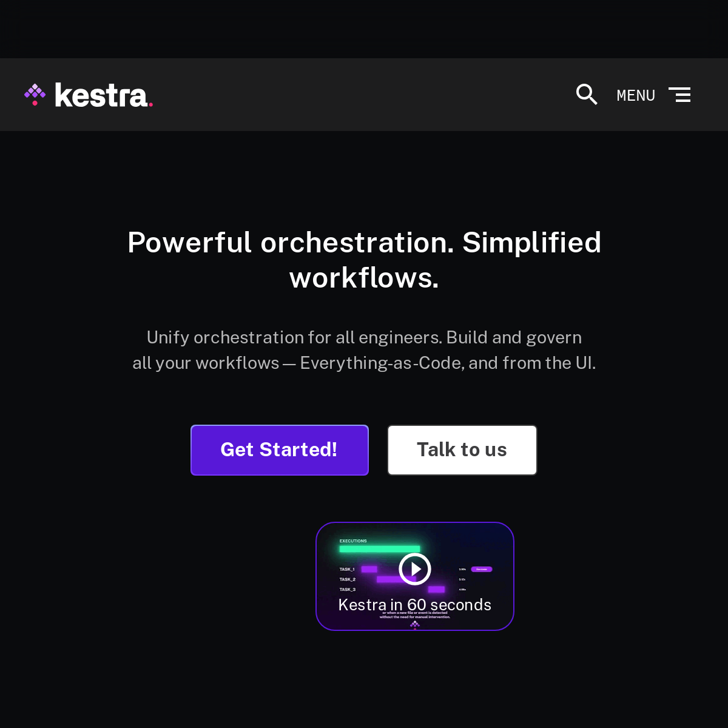Click the green Executions bar in preview
The width and height of the screenshot is (728, 728).
coord(379,549)
